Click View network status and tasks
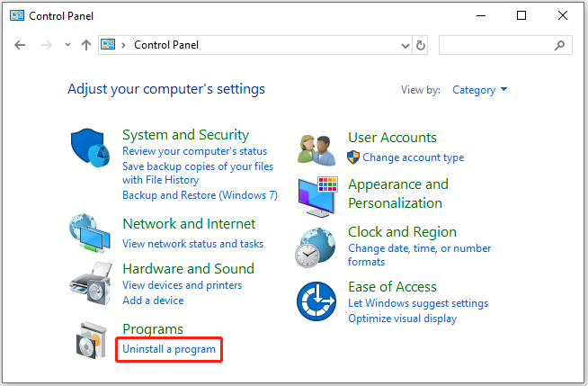Screen dimensions: 588x386 192,244
